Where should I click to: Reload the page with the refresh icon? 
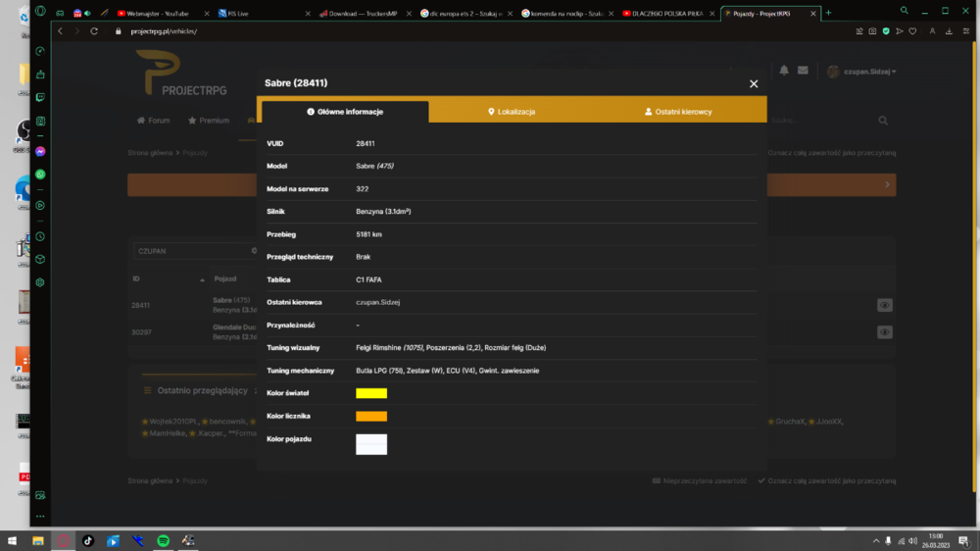click(x=94, y=31)
